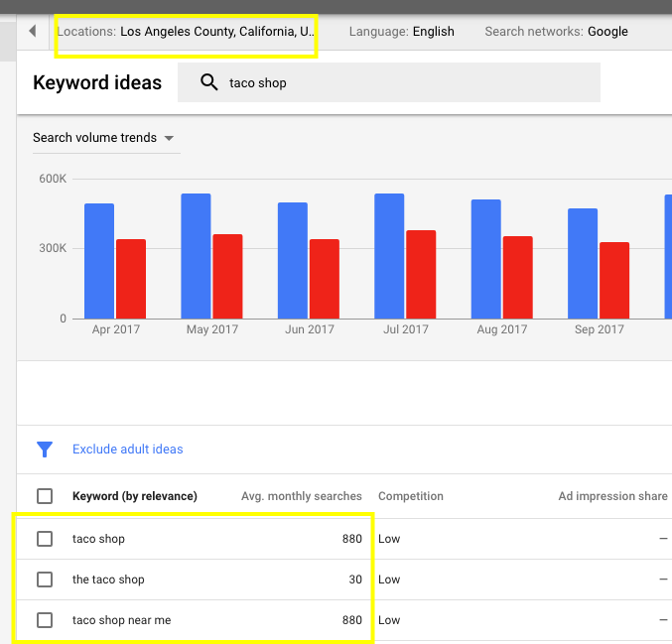
Task: Change Search networks: Google setting
Action: pos(556,32)
